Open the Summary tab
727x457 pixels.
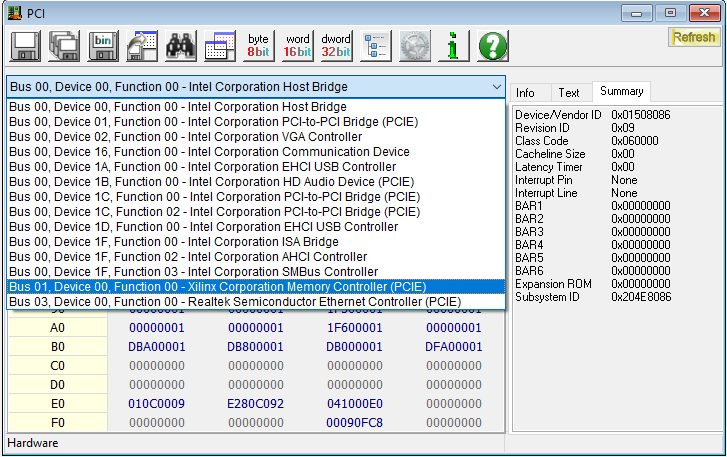tap(621, 91)
